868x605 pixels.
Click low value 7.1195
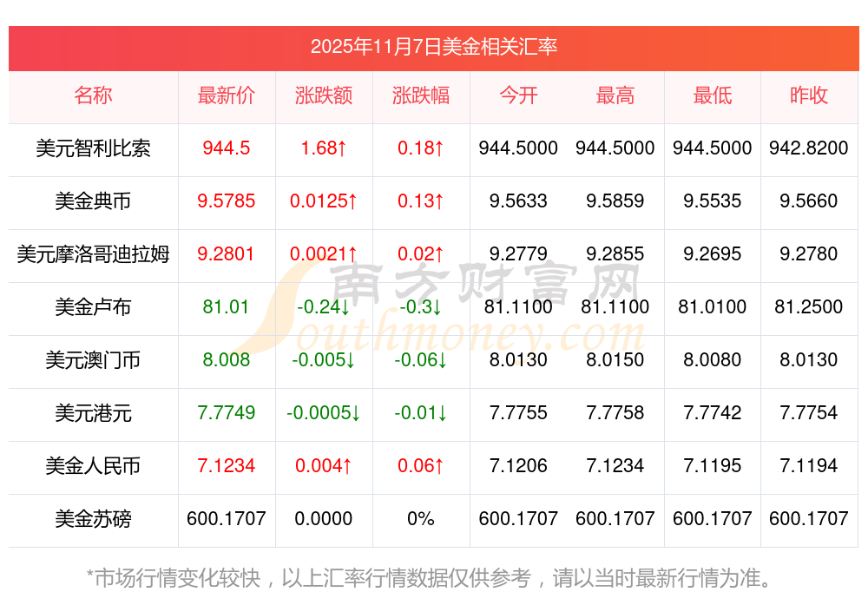pos(713,465)
